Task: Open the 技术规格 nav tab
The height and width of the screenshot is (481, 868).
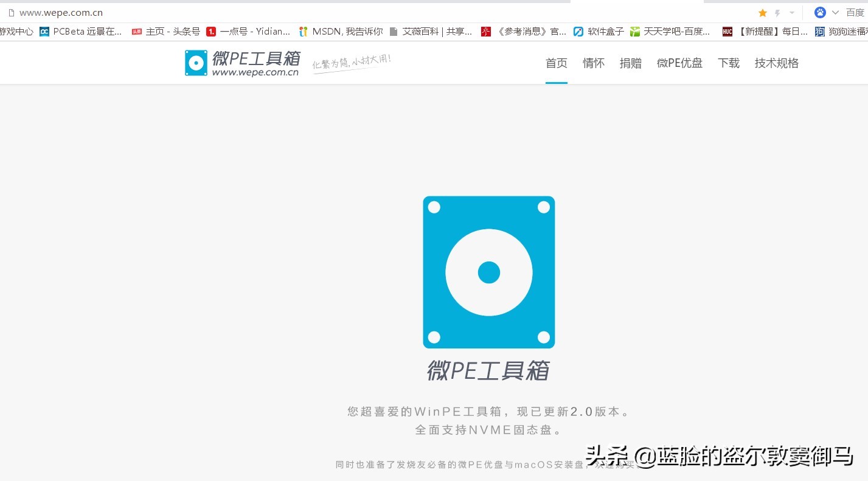Action: coord(777,63)
